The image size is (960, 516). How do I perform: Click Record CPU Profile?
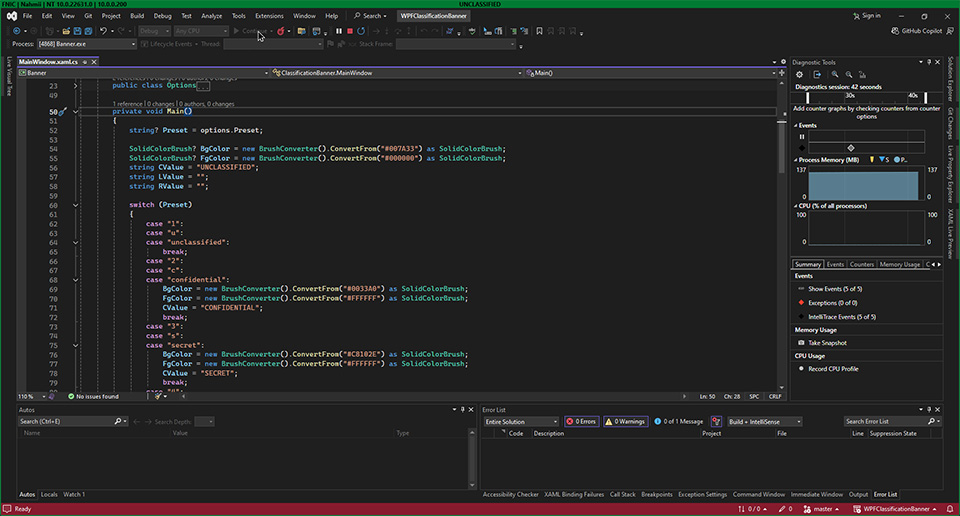[832, 368]
